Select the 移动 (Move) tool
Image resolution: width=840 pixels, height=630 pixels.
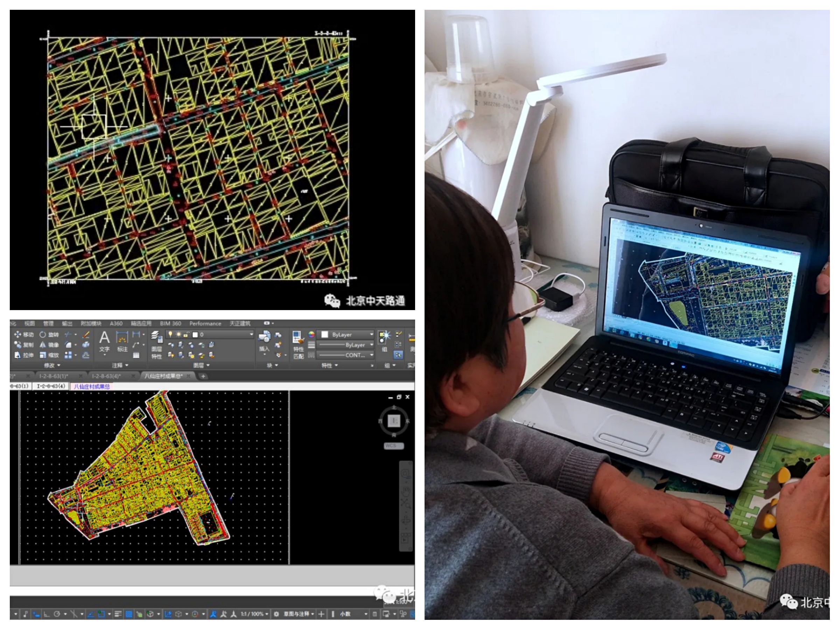pyautogui.click(x=23, y=335)
